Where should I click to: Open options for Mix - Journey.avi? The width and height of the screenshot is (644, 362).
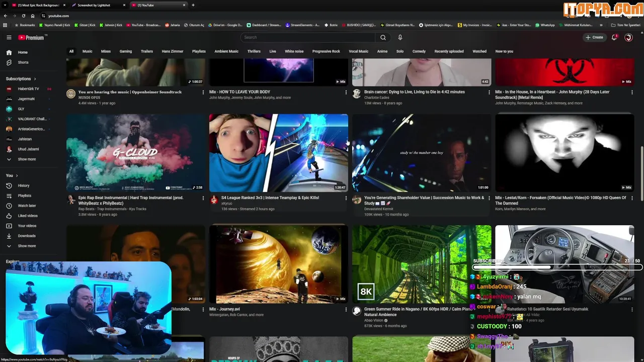coord(346,309)
